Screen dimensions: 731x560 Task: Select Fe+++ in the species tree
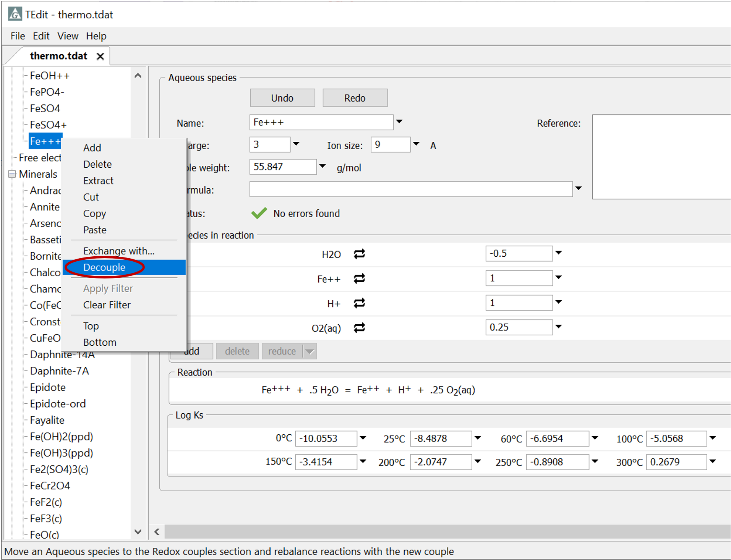(45, 141)
